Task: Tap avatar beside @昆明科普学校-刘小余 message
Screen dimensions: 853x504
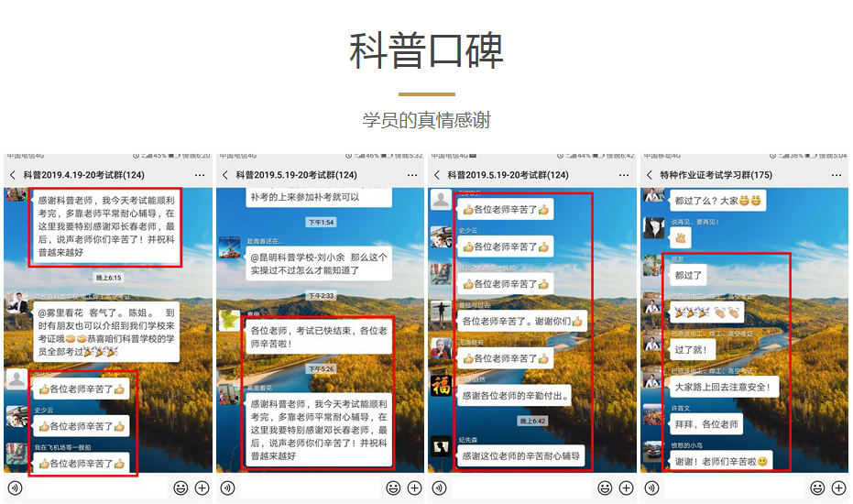Action: (x=229, y=247)
